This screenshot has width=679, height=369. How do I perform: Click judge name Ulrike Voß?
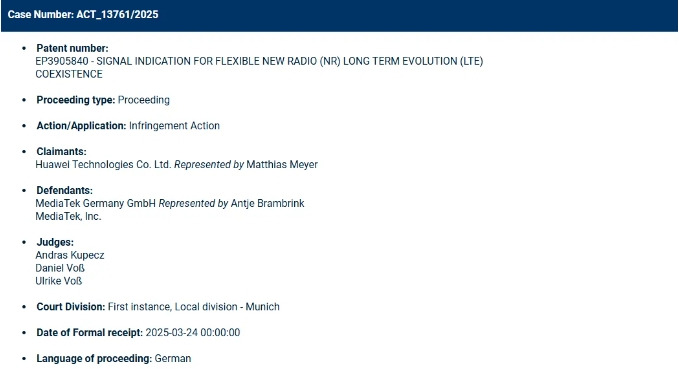pyautogui.click(x=58, y=281)
